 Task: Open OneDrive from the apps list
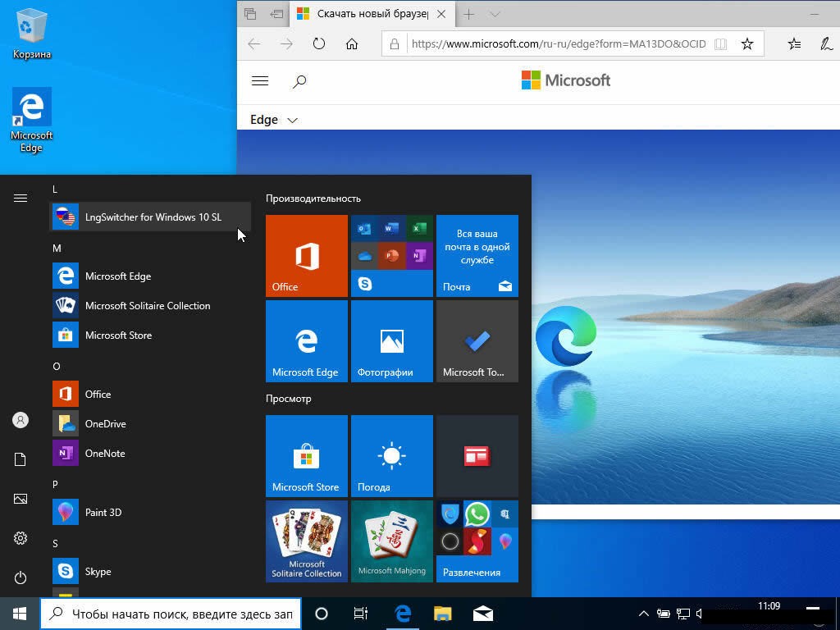click(x=150, y=423)
